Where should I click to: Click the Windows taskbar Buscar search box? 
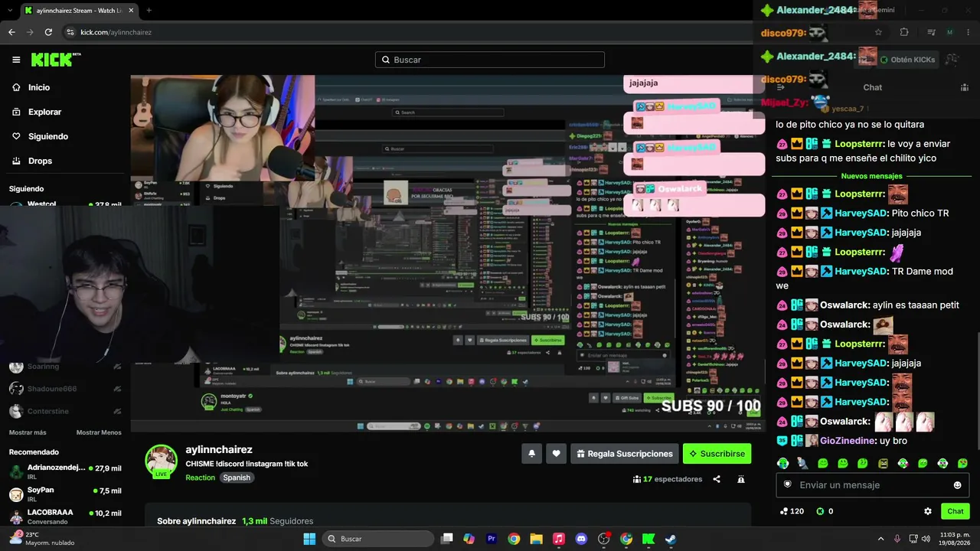(x=379, y=539)
